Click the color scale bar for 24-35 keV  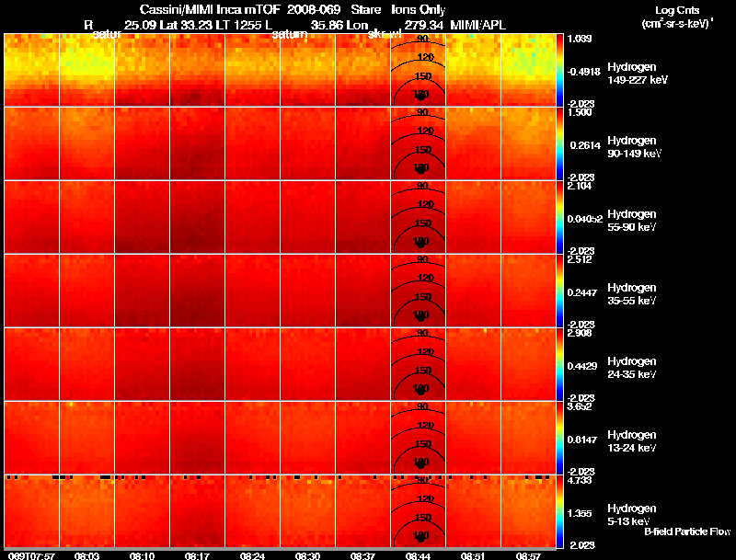559,364
